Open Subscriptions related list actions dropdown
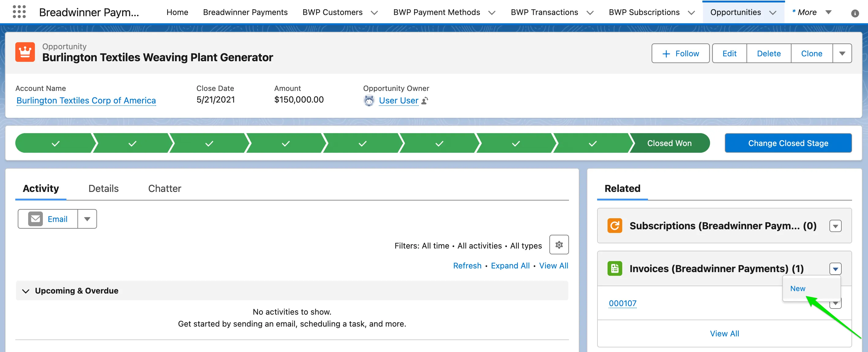The width and height of the screenshot is (868, 352). (835, 226)
